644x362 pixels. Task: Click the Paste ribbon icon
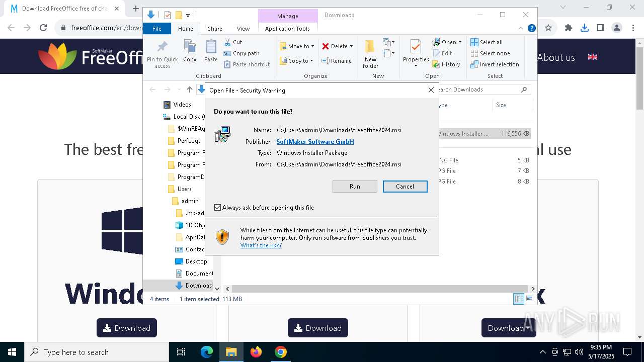pyautogui.click(x=211, y=51)
